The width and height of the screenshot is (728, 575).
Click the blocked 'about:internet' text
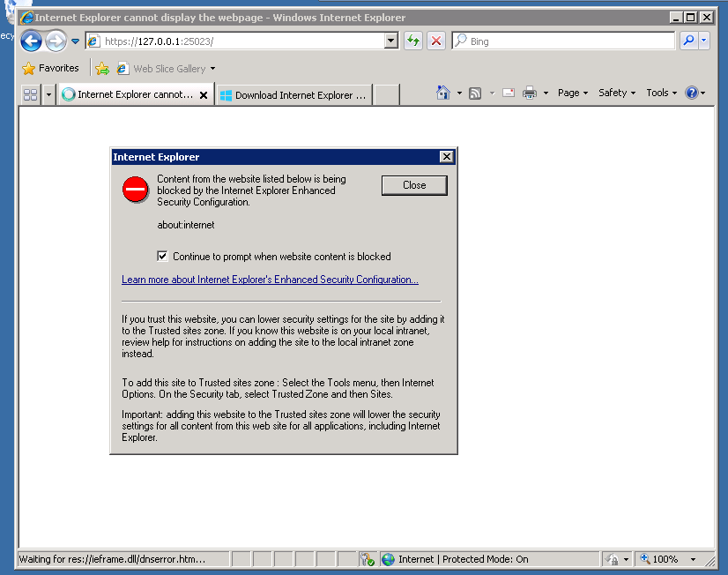pyautogui.click(x=186, y=225)
